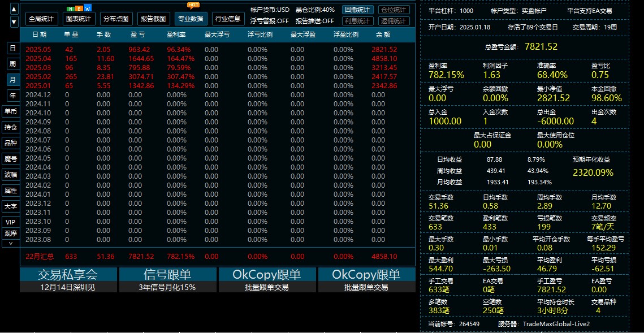Click the 仓位统计 button

tap(394, 10)
